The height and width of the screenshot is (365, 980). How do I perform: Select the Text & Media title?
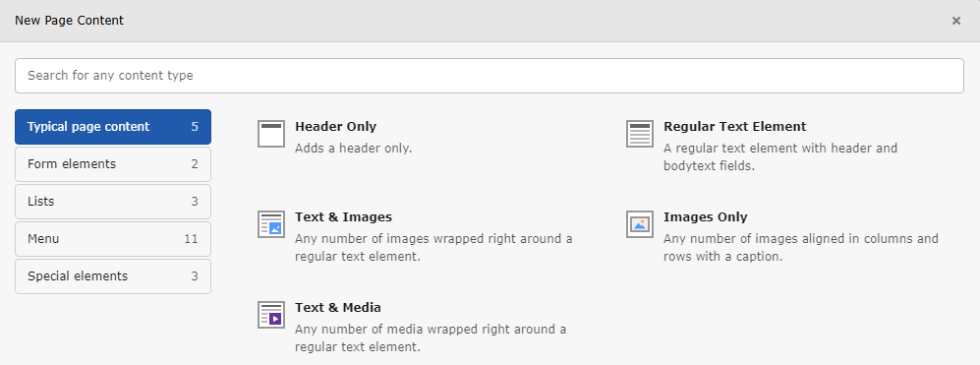[x=338, y=307]
